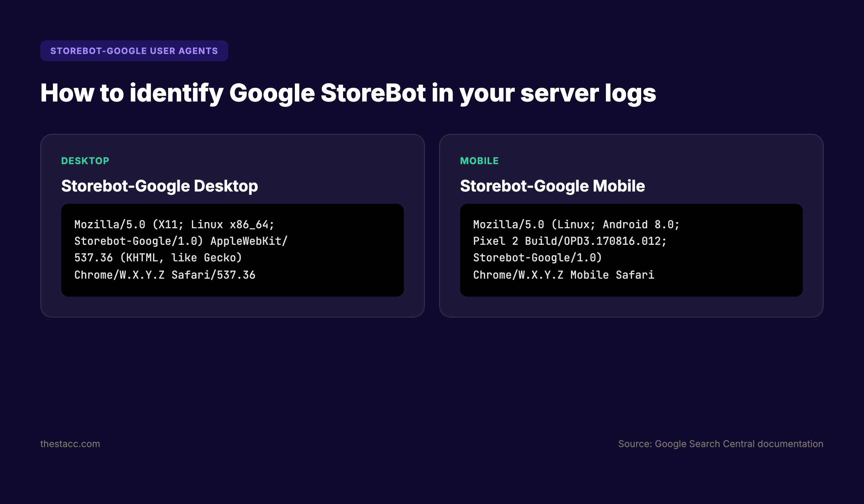The image size is (864, 504).
Task: Click the line 'Mozilla/5.0 (Linux; Android 8.0;'
Action: click(576, 225)
